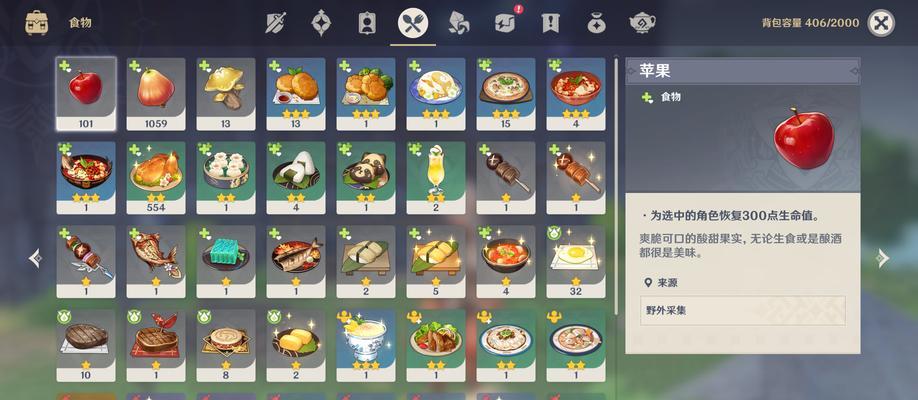Open the Quest Items tab
Screen dimensions: 918x400
tap(550, 23)
